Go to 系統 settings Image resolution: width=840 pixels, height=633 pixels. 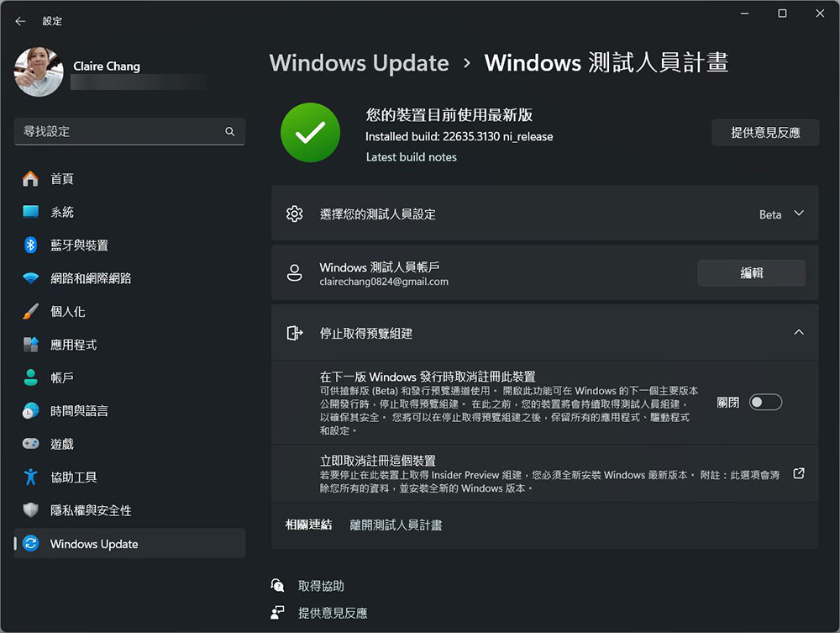129,212
